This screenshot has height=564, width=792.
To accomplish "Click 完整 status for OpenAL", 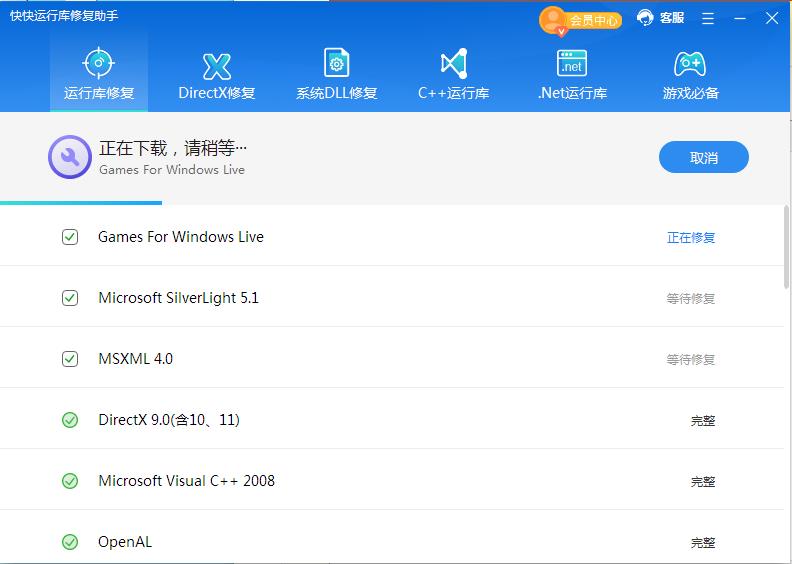I will 703,543.
